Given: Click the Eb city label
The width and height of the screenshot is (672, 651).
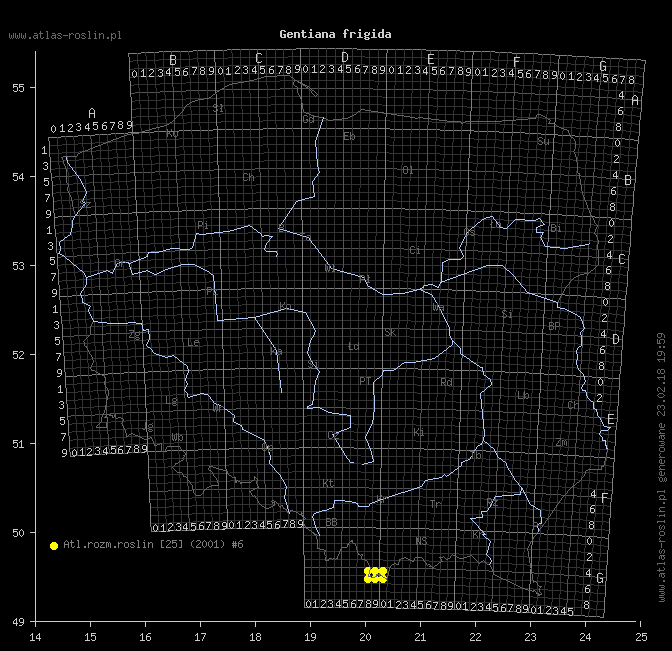Looking at the screenshot, I should pos(349,136).
